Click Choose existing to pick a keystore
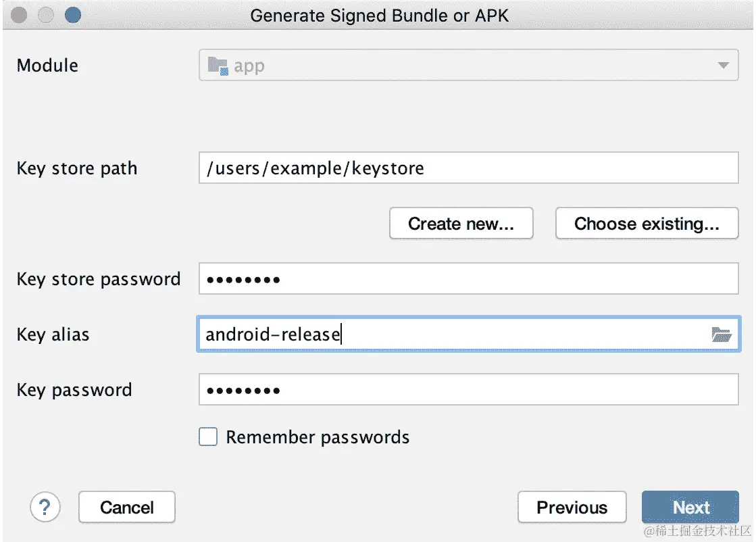The height and width of the screenshot is (542, 756). [646, 223]
